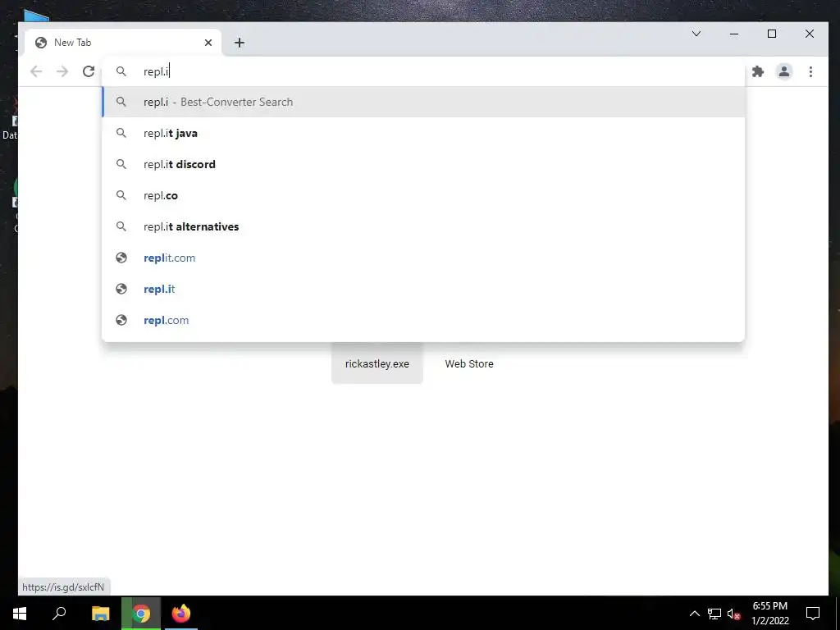840x630 pixels.
Task: Choose the 'repl.co' suggestion
Action: [423, 195]
